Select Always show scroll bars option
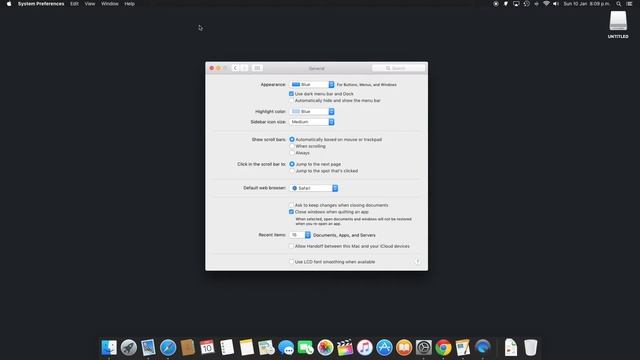Screen dimensions: 640x360 point(292,153)
